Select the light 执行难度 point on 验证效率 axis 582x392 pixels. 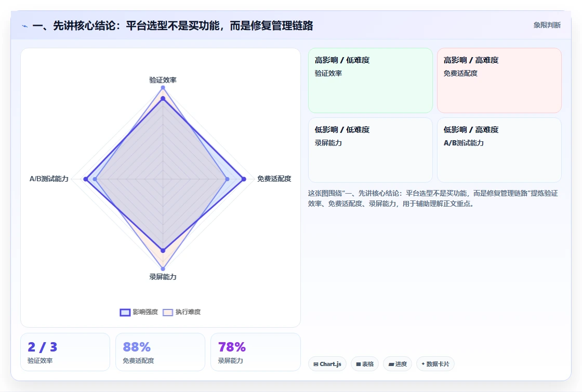[x=163, y=88]
